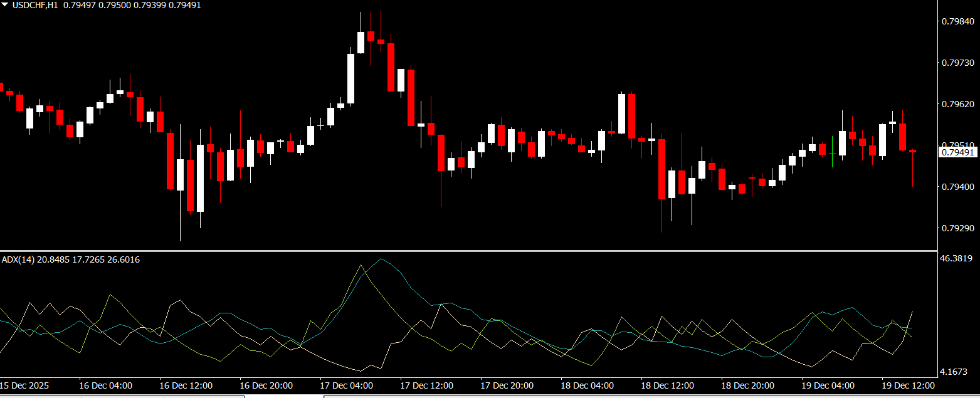Screen dimensions: 980x398
Task: Click the 0.79620 price axis label
Action: [x=957, y=104]
